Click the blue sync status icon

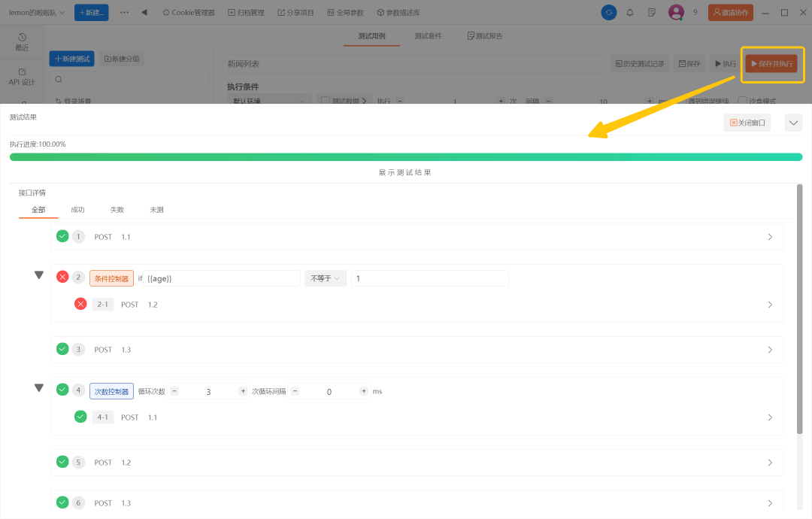pyautogui.click(x=608, y=13)
